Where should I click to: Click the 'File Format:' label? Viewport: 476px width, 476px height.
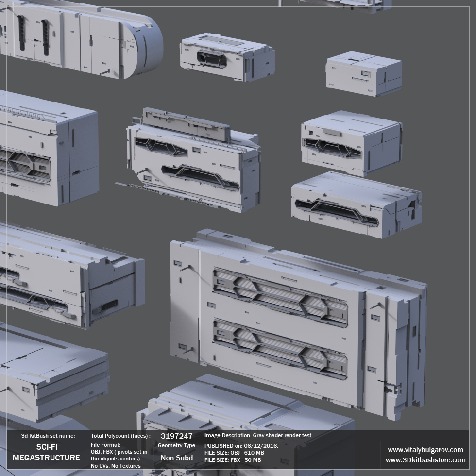[106, 445]
